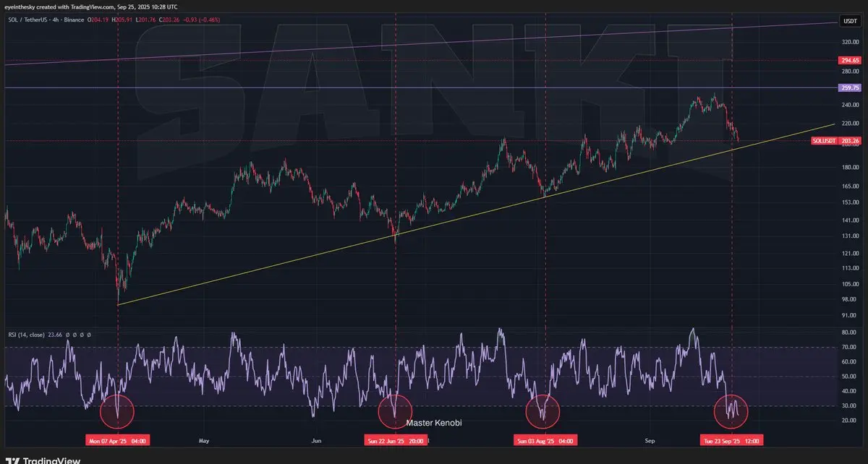Image resolution: width=868 pixels, height=464 pixels.
Task: Click the 141.00 price axis value
Action: pos(849,220)
